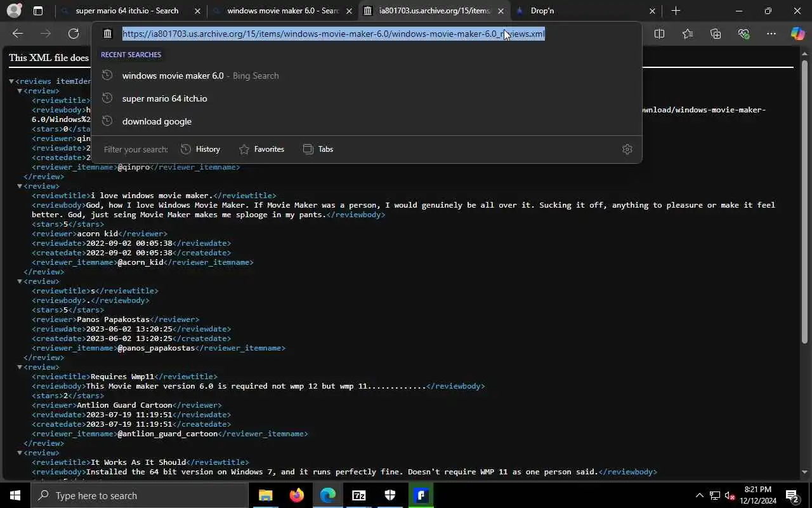This screenshot has width=812, height=508.
Task: Open Browser essentials heart icon
Action: (x=743, y=34)
